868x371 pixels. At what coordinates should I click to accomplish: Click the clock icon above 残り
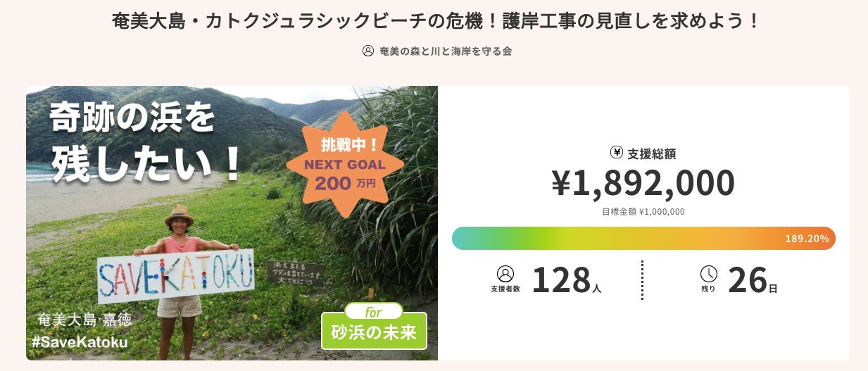(708, 274)
